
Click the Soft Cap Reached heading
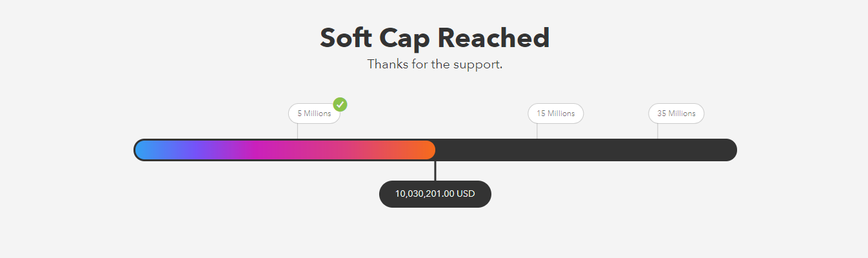(x=435, y=38)
